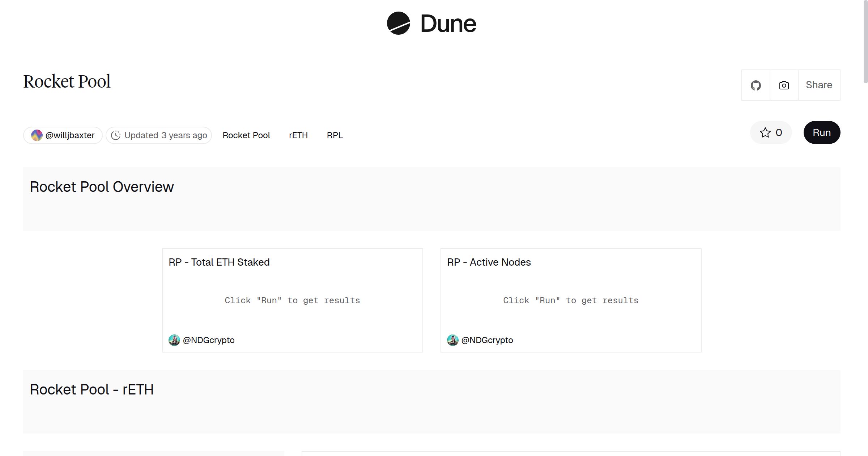The image size is (868, 456).
Task: Open @NDGcrypto link in Active Nodes
Action: (487, 340)
